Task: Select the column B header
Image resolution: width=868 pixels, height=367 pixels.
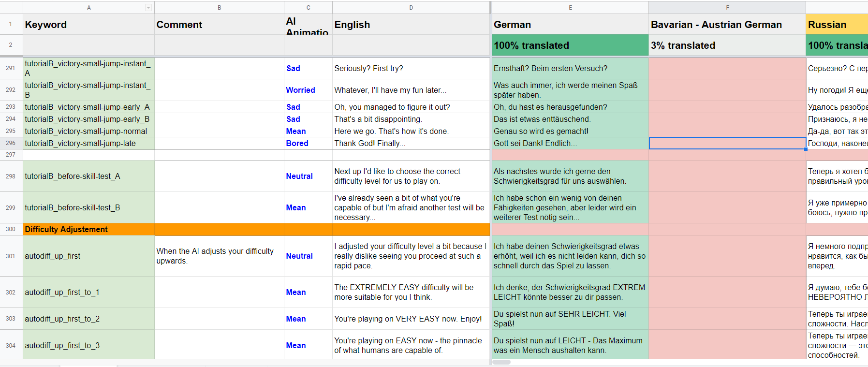Action: (x=219, y=7)
